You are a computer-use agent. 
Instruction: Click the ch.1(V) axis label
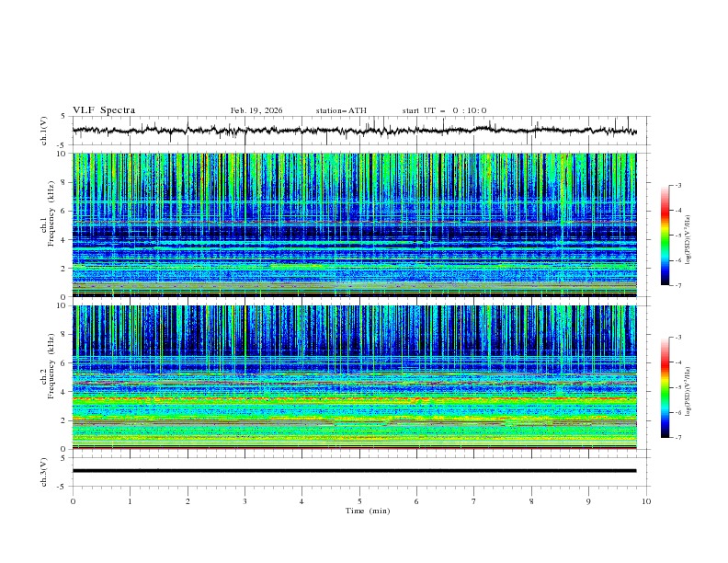tap(44, 131)
